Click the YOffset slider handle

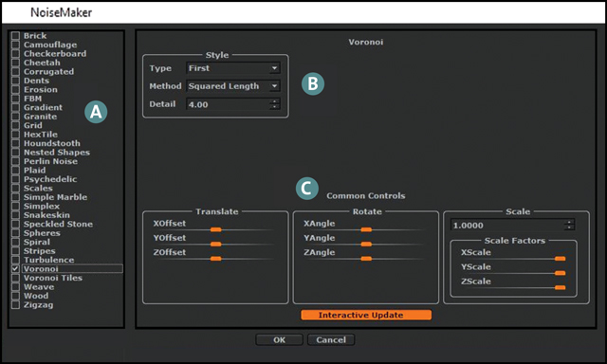click(216, 244)
